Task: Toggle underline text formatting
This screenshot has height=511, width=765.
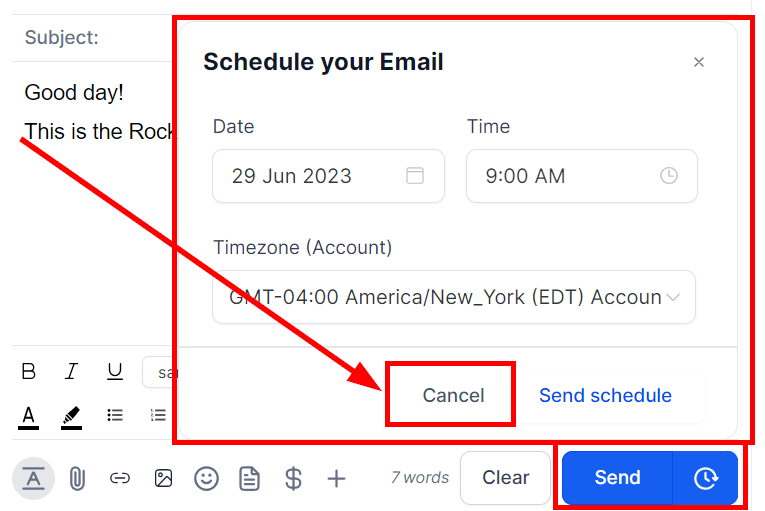Action: pyautogui.click(x=115, y=371)
